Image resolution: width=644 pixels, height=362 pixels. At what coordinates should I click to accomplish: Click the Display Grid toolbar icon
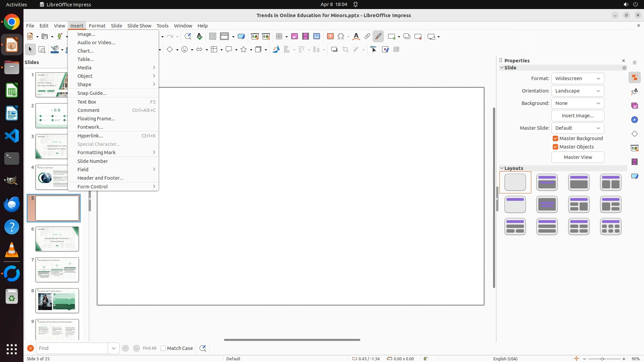pos(212,37)
